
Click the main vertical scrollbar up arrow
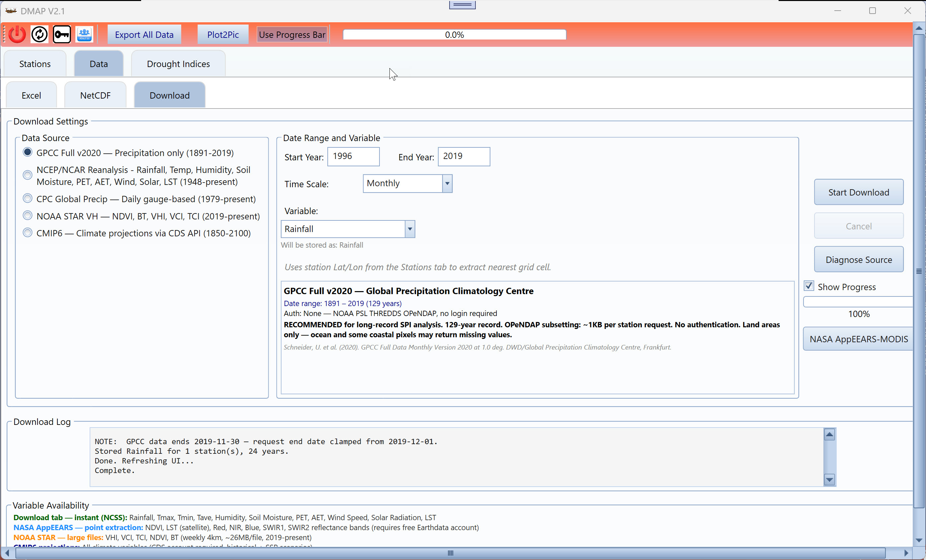click(919, 28)
